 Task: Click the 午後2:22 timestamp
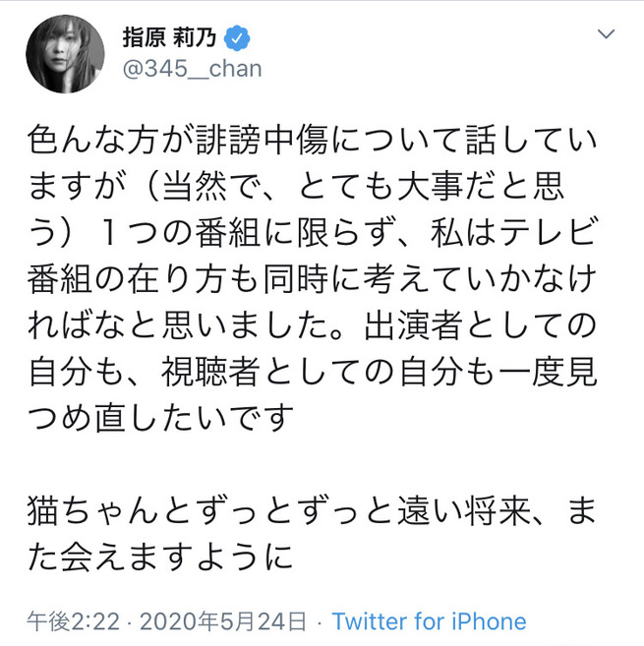point(74,620)
